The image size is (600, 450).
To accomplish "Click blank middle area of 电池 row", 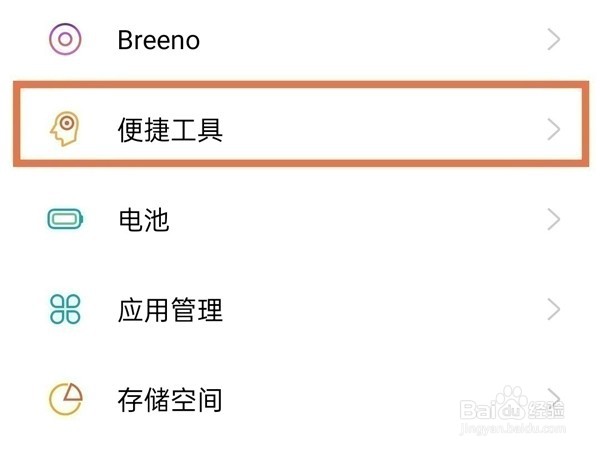I will click(x=350, y=220).
